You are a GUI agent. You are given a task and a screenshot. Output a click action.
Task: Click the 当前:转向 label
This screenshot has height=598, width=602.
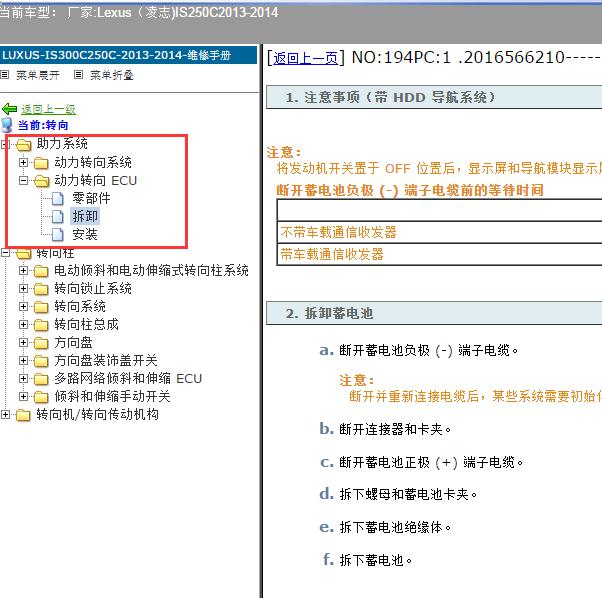pos(43,126)
